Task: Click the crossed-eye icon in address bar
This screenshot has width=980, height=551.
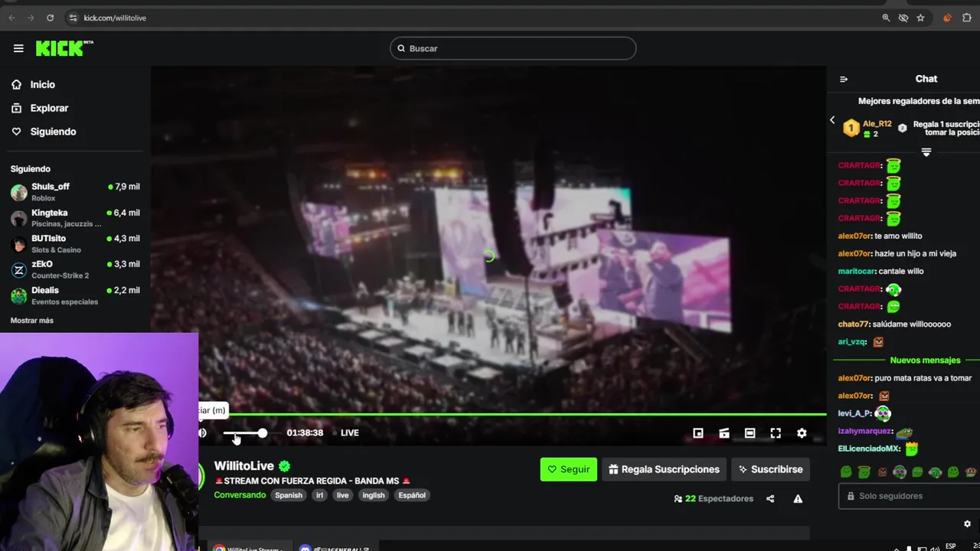Action: (903, 18)
